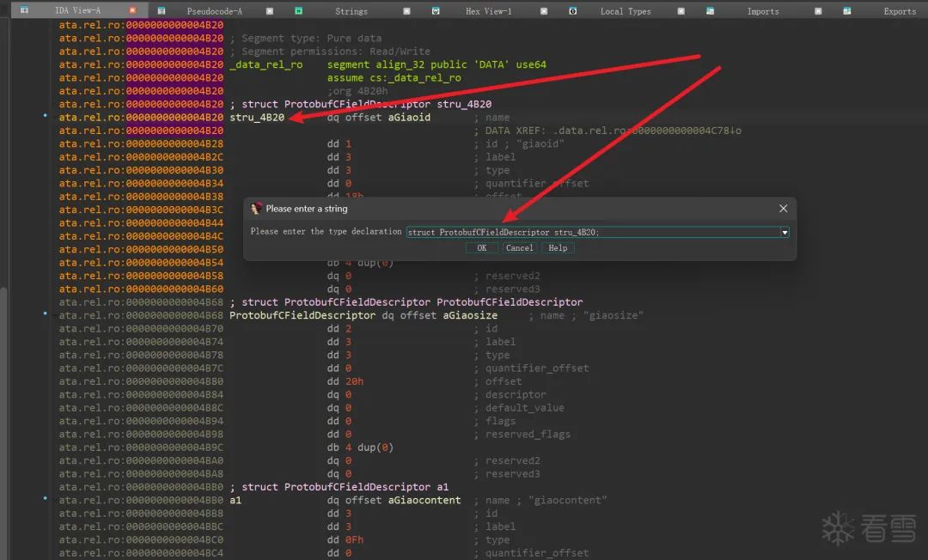Click the Imports tab icon

(x=711, y=10)
